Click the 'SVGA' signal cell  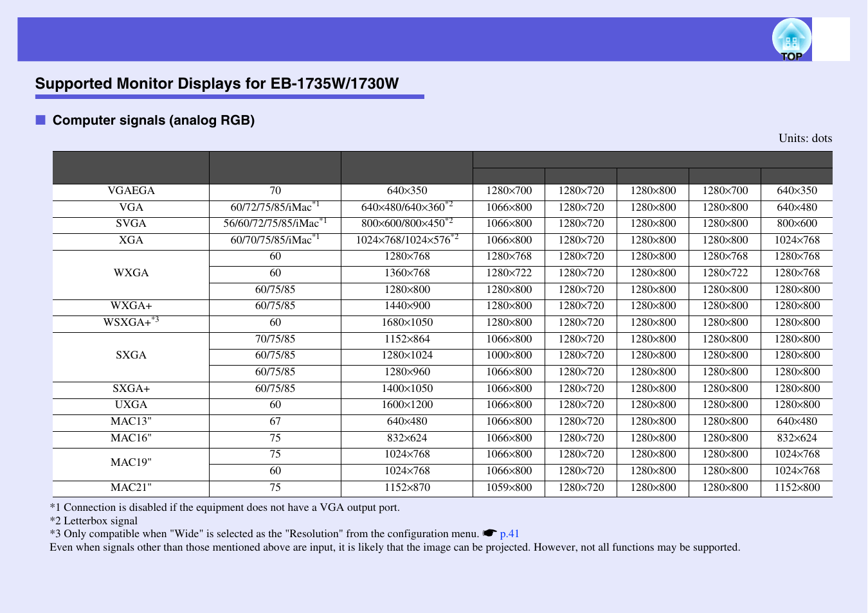click(131, 224)
